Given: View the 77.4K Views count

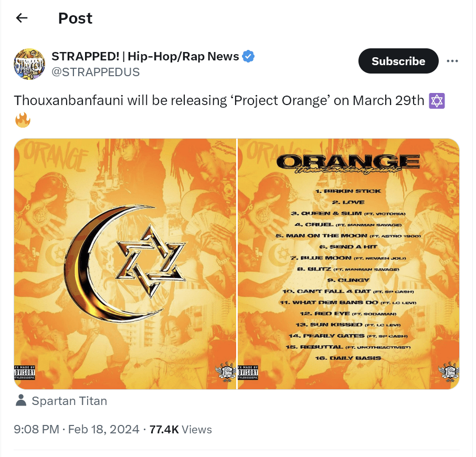Looking at the screenshot, I should [x=181, y=429].
